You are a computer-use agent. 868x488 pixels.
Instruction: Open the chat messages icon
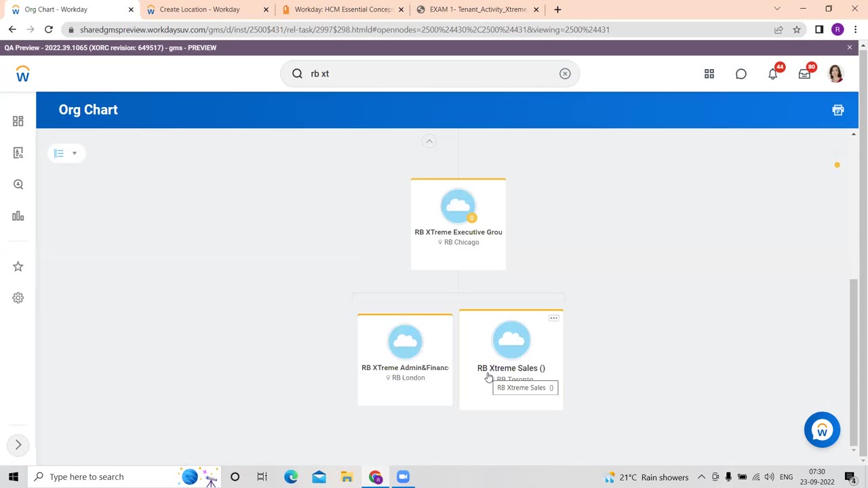741,74
